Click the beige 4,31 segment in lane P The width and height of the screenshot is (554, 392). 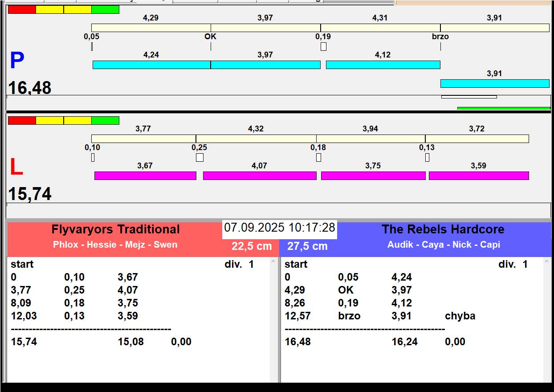coord(380,28)
